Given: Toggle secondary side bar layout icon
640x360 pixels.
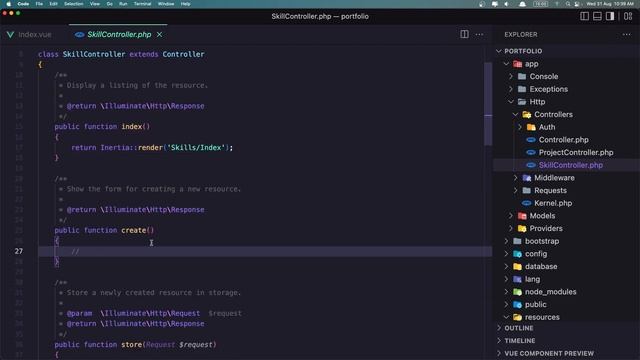Looking at the screenshot, I should tap(610, 16).
